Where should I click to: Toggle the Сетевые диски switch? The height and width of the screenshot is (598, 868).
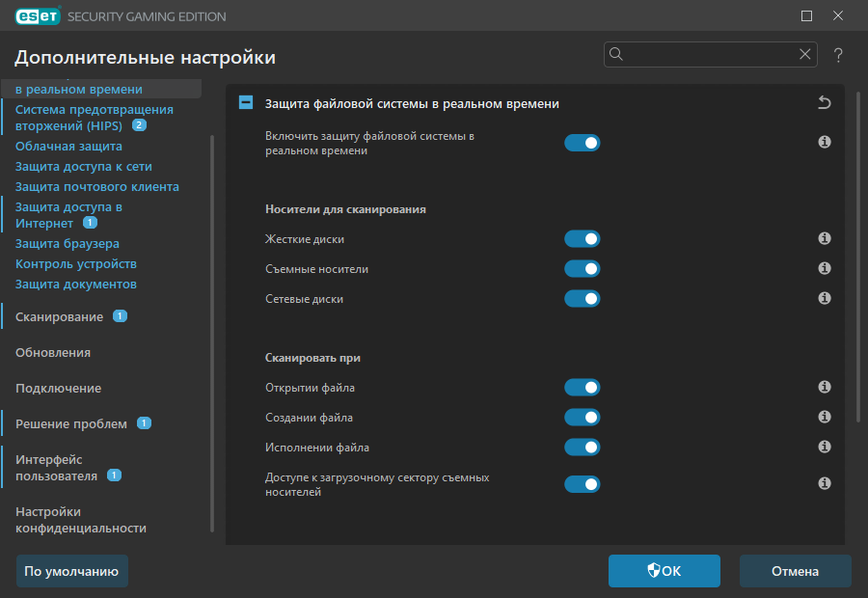[x=583, y=299]
